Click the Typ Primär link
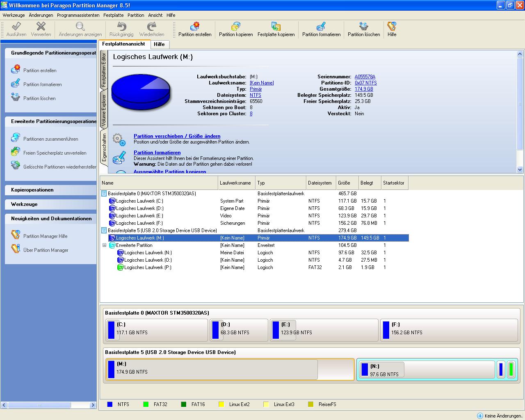Image resolution: width=525 pixels, height=420 pixels. pos(256,89)
